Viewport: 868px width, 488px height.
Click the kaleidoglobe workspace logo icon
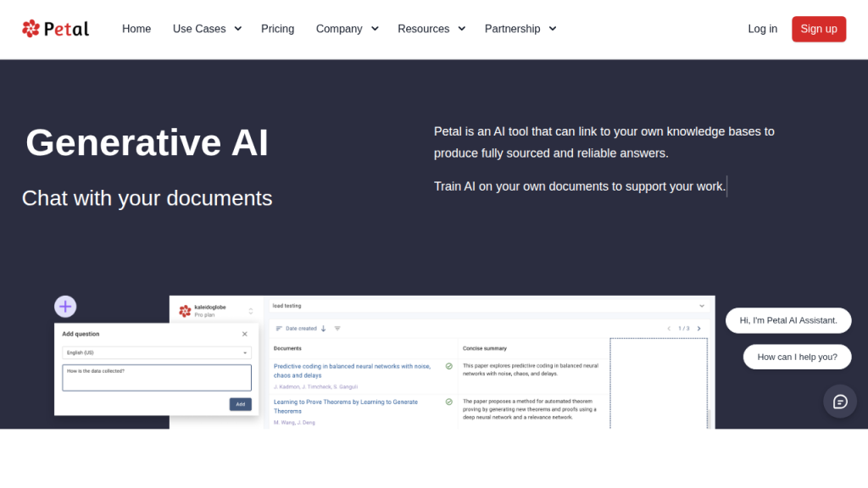click(185, 311)
